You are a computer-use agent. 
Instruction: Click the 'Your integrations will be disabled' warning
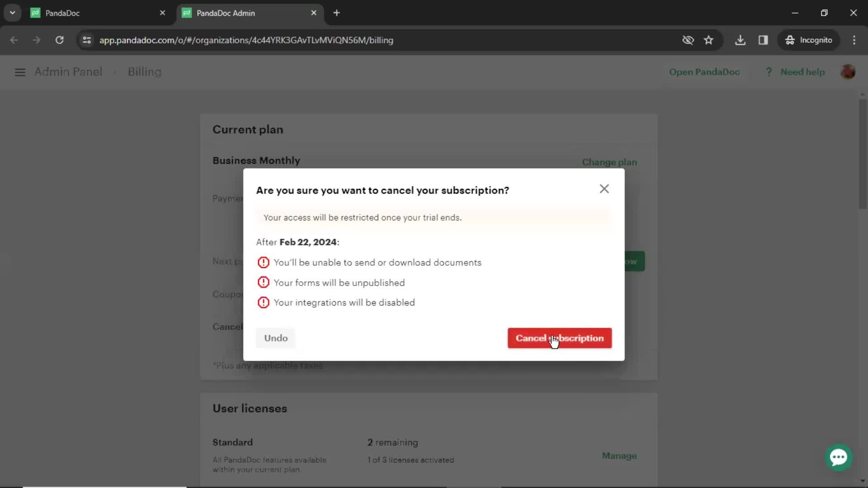pos(344,303)
